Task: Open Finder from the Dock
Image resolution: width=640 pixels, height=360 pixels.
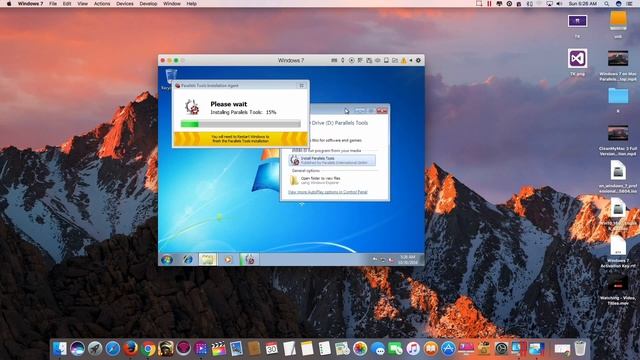Action: 60,349
